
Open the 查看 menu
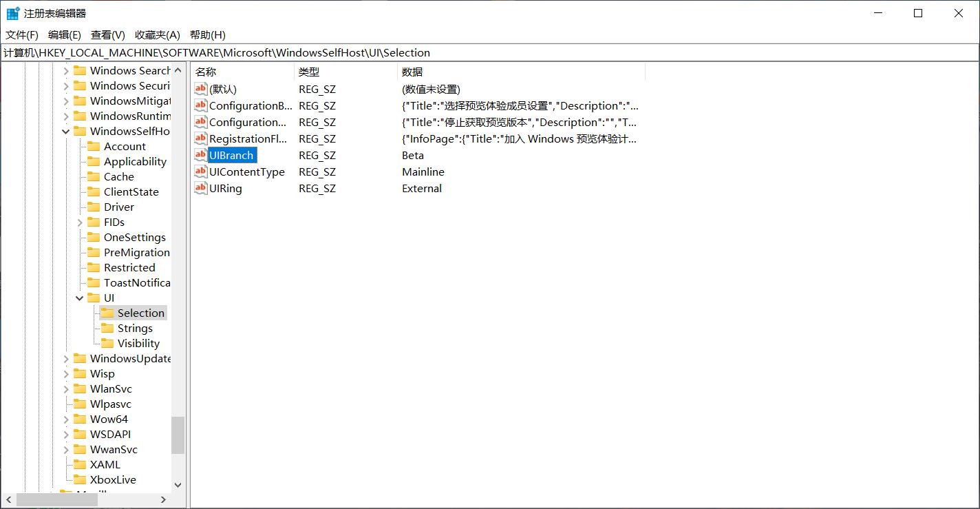pos(109,34)
